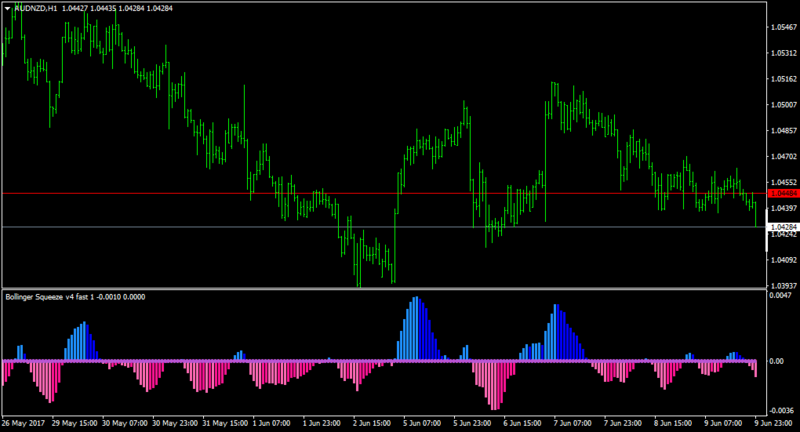
Task: Select the gray bid price line
Action: (x=384, y=226)
